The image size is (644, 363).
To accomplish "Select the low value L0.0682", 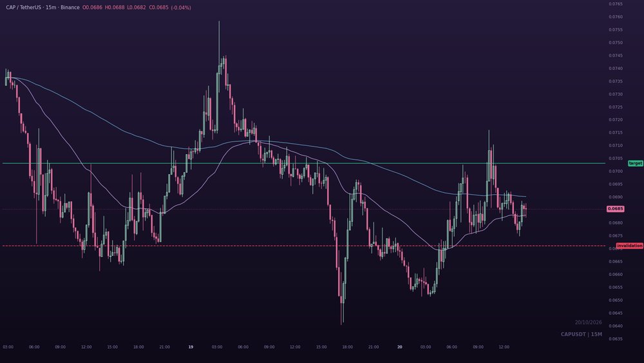I will click(x=137, y=7).
